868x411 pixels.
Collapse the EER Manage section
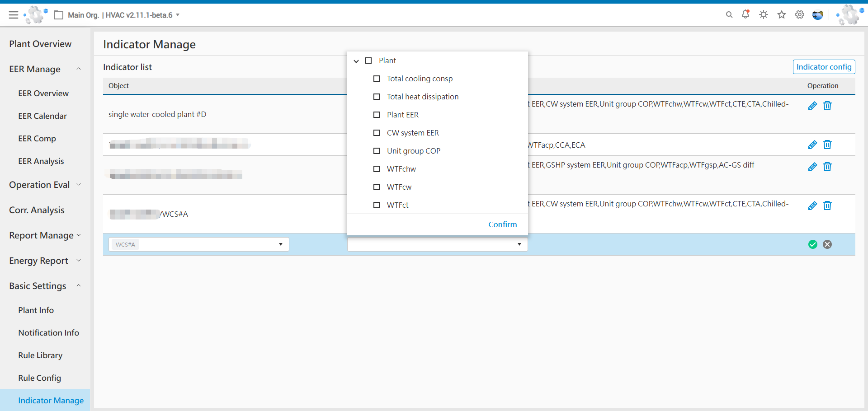79,69
